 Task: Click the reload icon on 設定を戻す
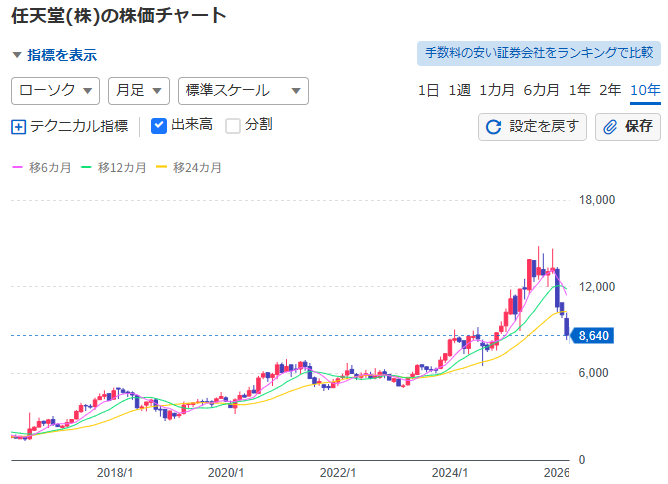(494, 127)
